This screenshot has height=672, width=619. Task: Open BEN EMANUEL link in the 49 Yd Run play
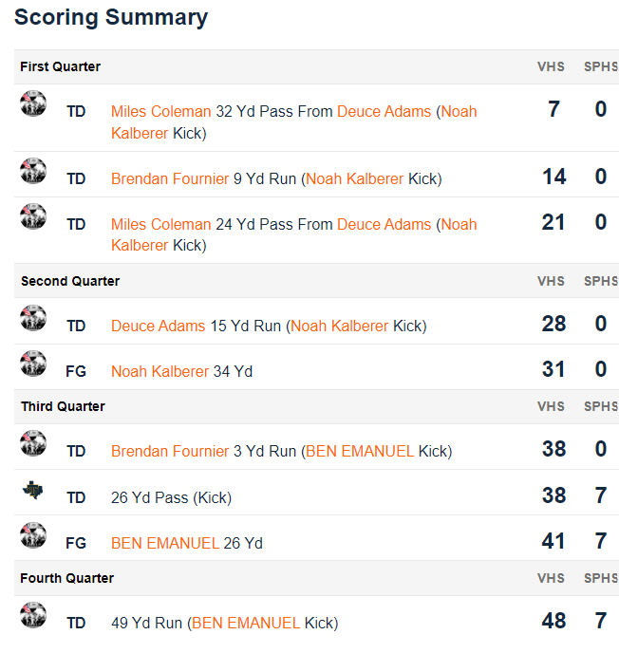[246, 623]
